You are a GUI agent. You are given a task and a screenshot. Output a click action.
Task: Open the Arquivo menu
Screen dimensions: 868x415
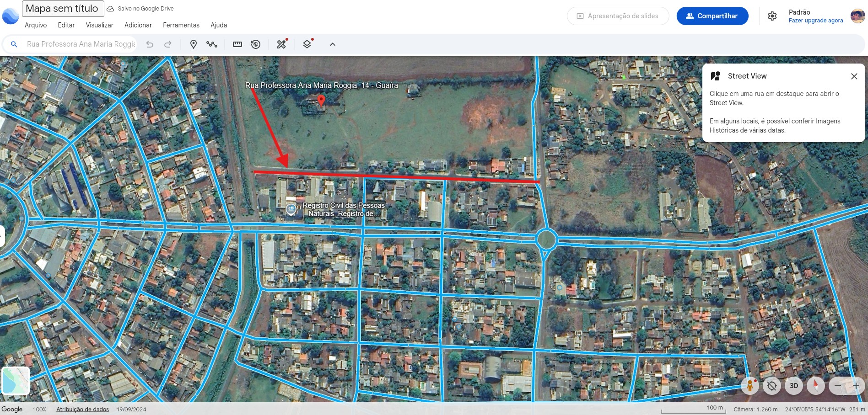pos(36,25)
